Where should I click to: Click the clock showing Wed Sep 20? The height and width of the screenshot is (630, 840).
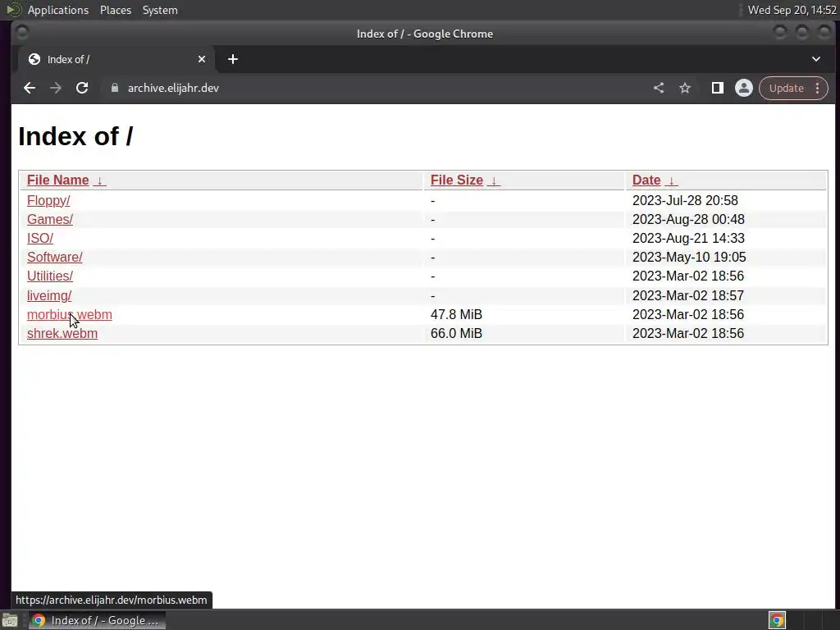pos(792,10)
